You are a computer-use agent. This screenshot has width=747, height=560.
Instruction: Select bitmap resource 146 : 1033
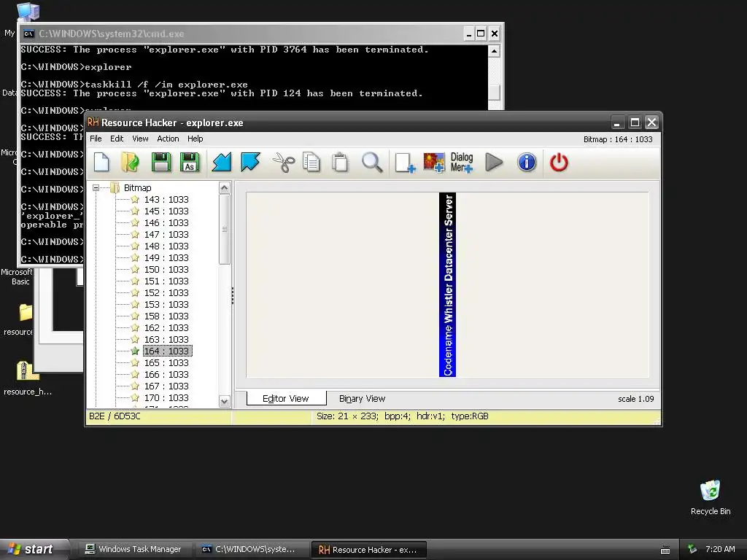click(x=166, y=223)
